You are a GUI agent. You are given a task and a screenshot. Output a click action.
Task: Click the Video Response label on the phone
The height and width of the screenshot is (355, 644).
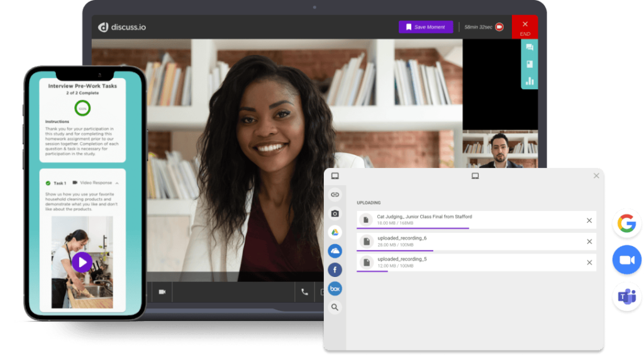96,183
